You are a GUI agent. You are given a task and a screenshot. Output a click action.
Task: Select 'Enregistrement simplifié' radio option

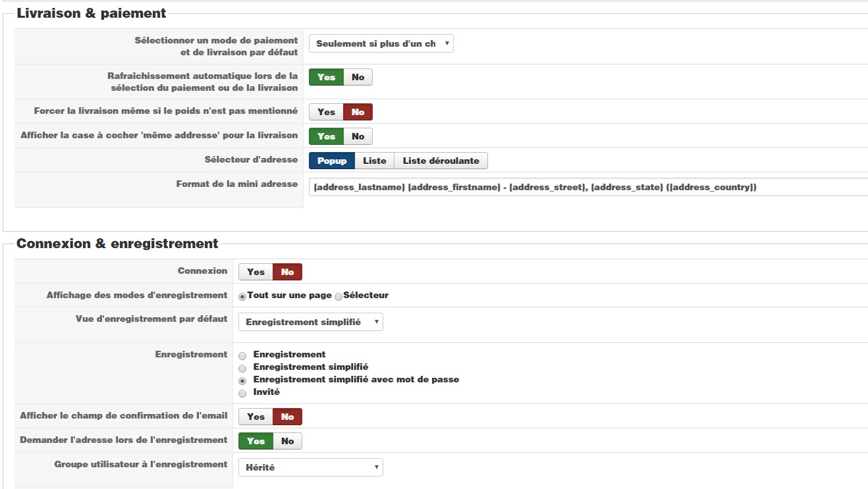click(242, 368)
